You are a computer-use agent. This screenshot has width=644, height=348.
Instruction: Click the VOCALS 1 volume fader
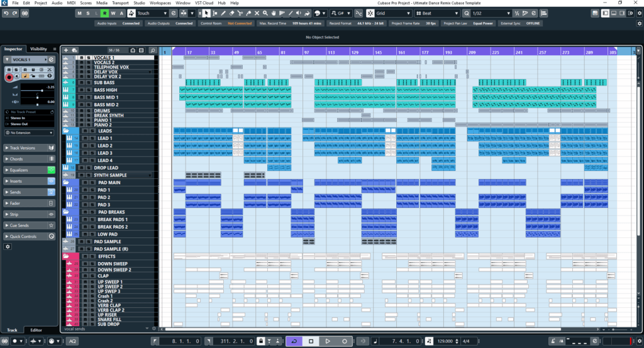42,91
